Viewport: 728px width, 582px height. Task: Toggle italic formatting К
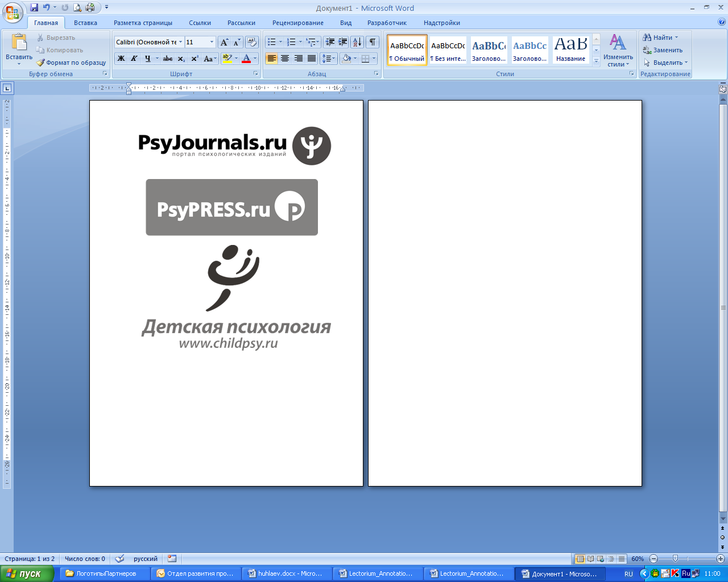(x=134, y=58)
